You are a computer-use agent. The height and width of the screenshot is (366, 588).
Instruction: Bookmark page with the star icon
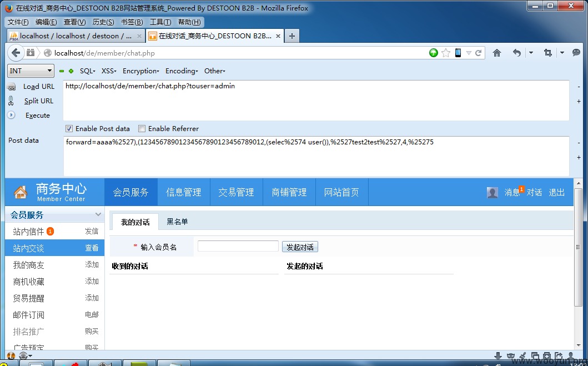point(445,53)
